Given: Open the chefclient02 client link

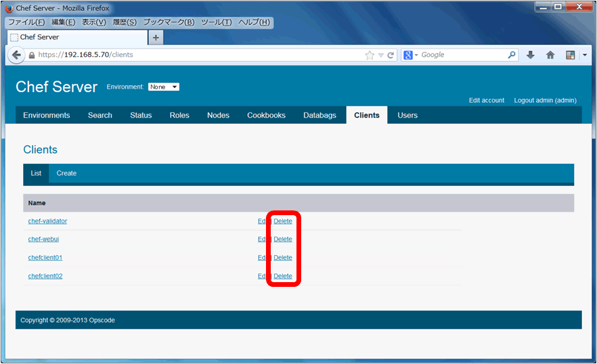Looking at the screenshot, I should pos(45,276).
